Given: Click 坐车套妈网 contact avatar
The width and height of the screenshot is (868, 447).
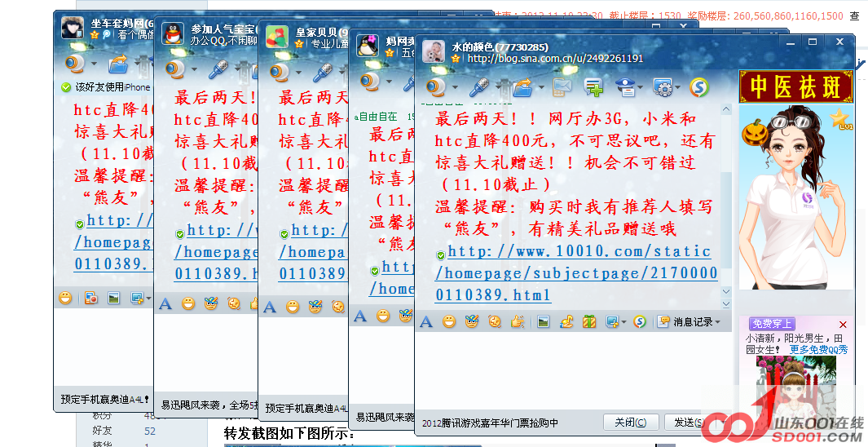Looking at the screenshot, I should pos(73,28).
